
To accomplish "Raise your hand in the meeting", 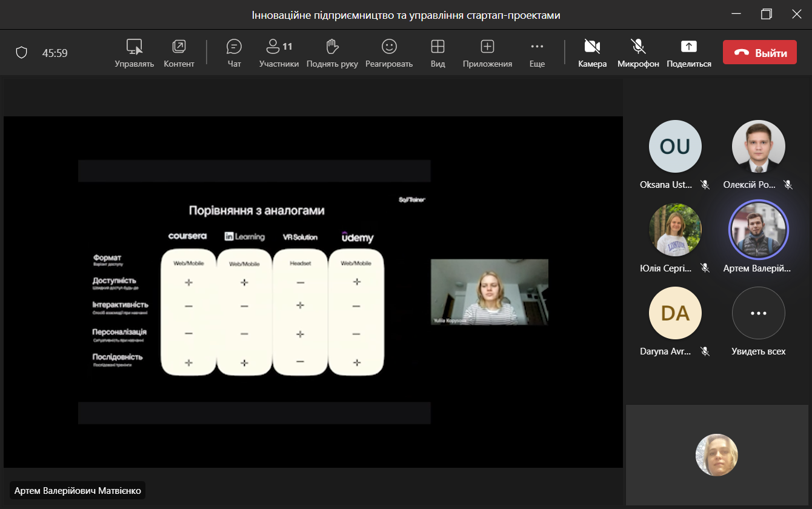I will click(x=332, y=53).
